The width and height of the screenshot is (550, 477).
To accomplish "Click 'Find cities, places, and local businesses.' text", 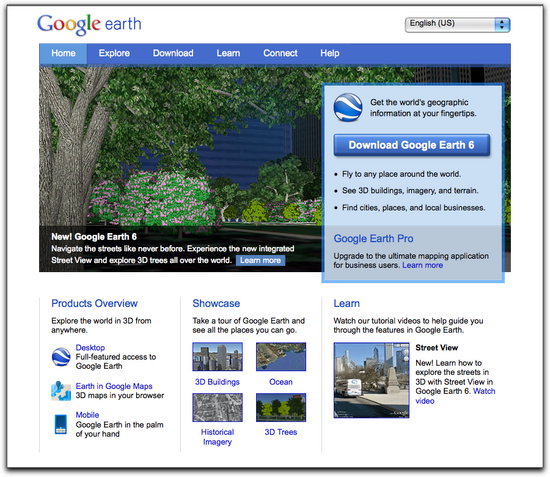I will (414, 208).
